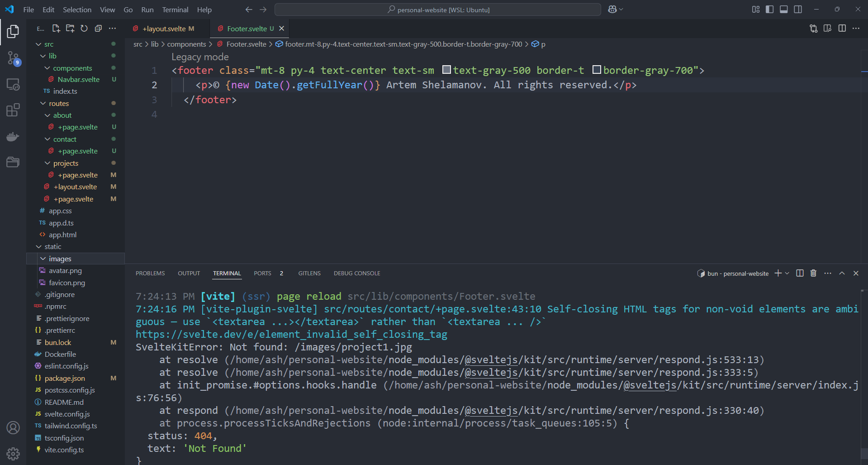
Task: Open the Manage settings gear
Action: pos(13,453)
